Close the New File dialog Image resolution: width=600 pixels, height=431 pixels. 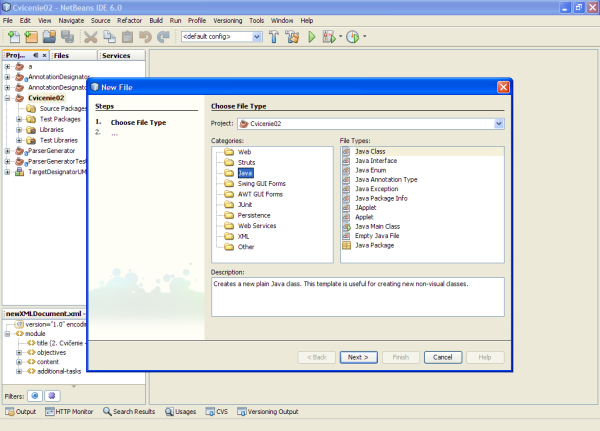pyautogui.click(x=503, y=88)
